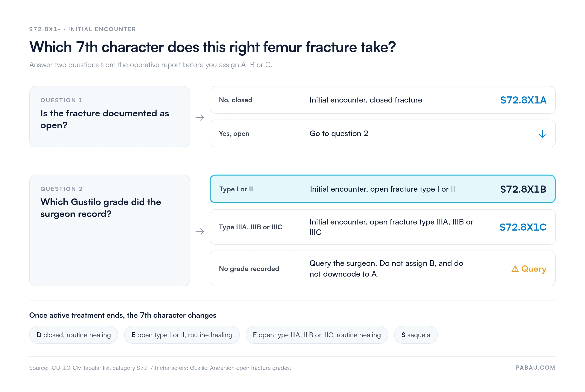Select the 'S sequela' chip
The height and width of the screenshot is (392, 585).
click(416, 335)
